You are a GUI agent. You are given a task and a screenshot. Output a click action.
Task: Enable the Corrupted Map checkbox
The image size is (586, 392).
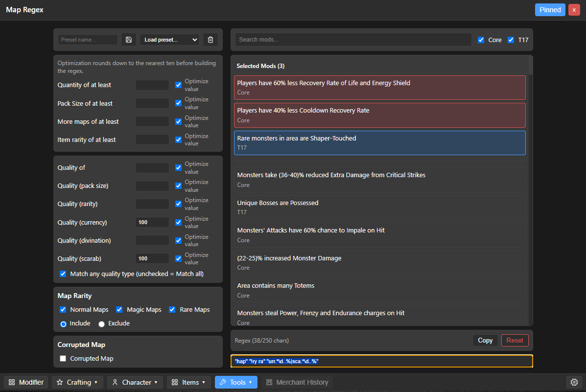pos(63,358)
